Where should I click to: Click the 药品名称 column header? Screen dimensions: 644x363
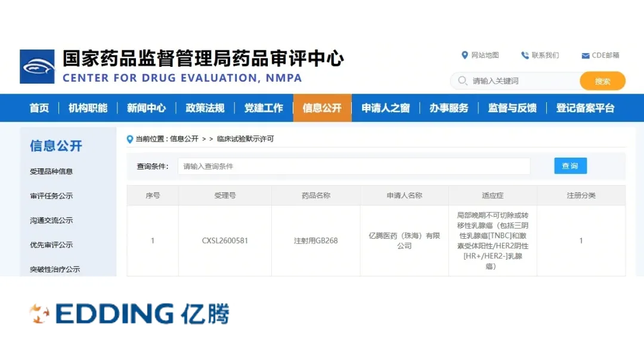316,195
